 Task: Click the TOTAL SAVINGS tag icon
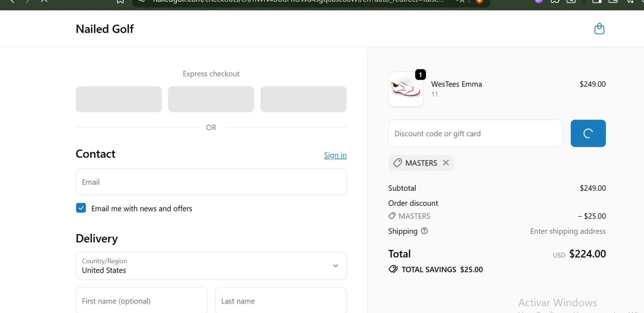point(393,269)
